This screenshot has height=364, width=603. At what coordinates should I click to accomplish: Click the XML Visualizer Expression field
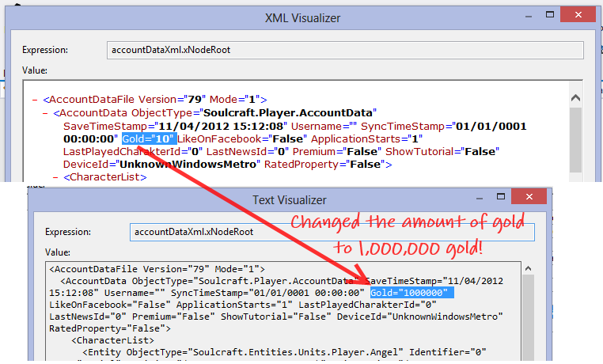click(345, 50)
